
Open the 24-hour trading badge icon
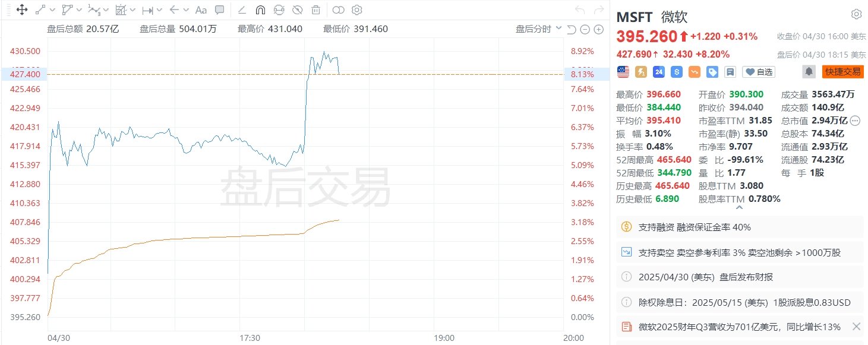(x=658, y=71)
